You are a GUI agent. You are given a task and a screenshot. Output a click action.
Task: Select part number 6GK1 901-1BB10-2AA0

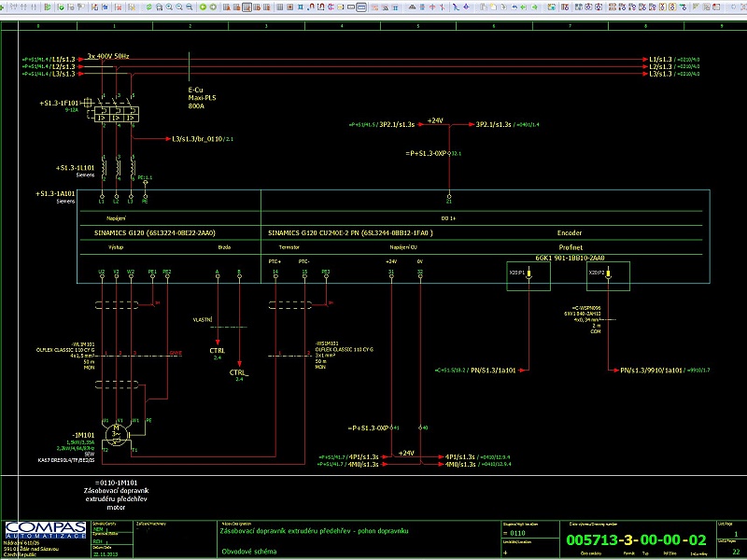570,258
